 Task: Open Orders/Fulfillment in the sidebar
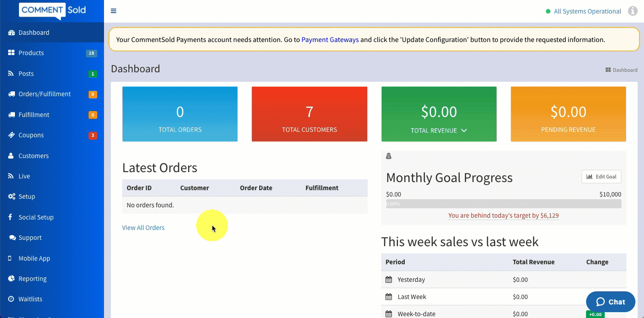coord(44,94)
